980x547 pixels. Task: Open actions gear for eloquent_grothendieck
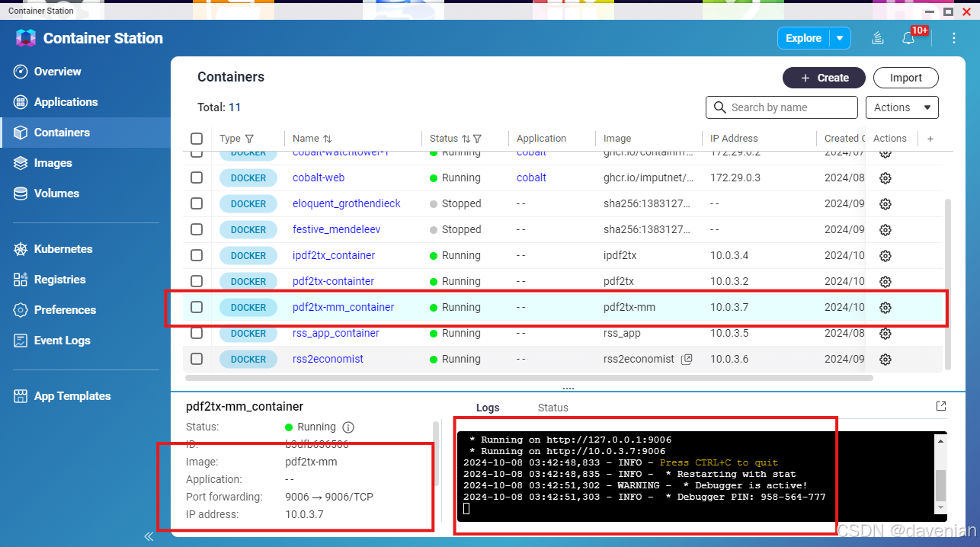885,203
